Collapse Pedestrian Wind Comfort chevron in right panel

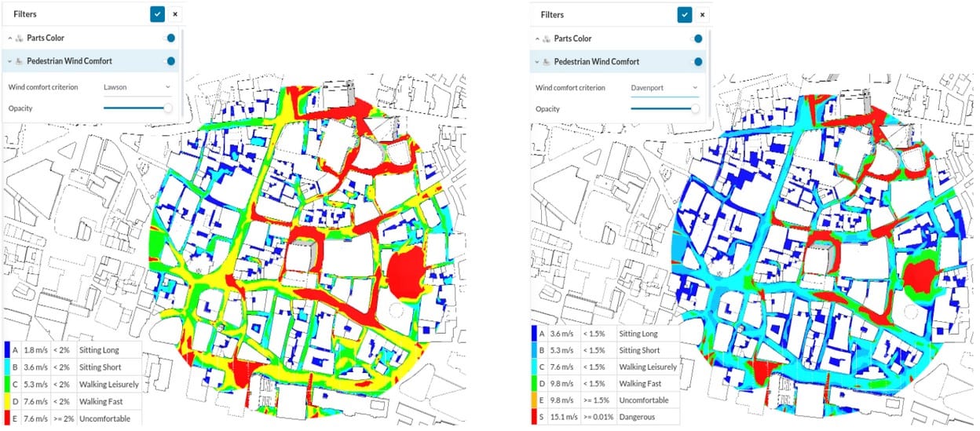click(x=537, y=61)
